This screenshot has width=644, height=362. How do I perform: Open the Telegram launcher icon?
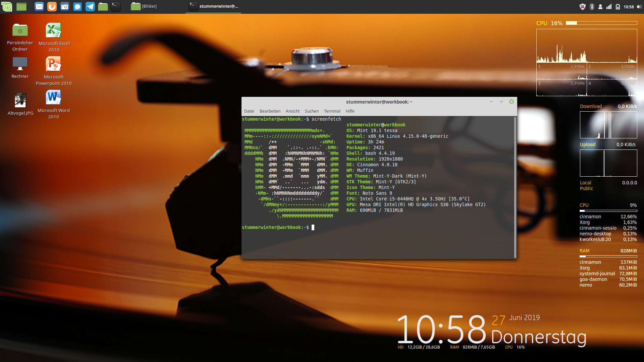(x=90, y=6)
